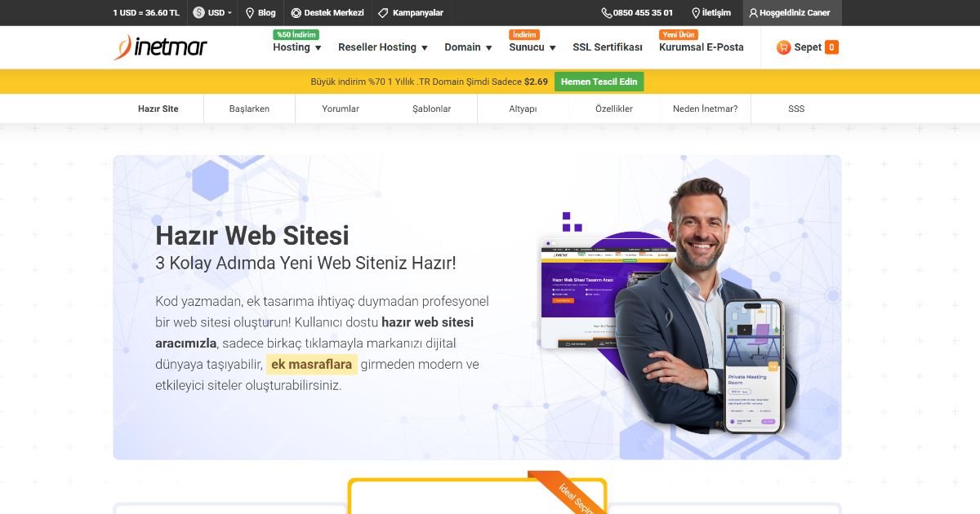The width and height of the screenshot is (980, 514).
Task: Expand the Hosting menu
Action: [x=297, y=47]
